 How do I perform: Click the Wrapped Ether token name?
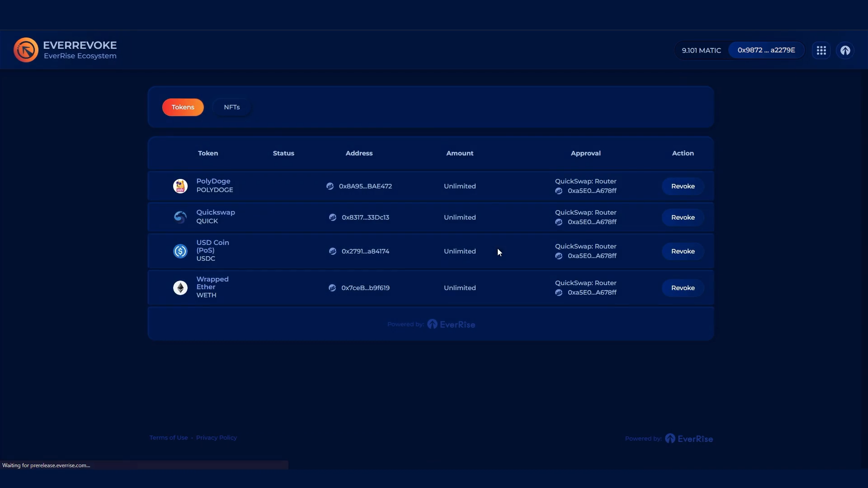[x=212, y=283]
